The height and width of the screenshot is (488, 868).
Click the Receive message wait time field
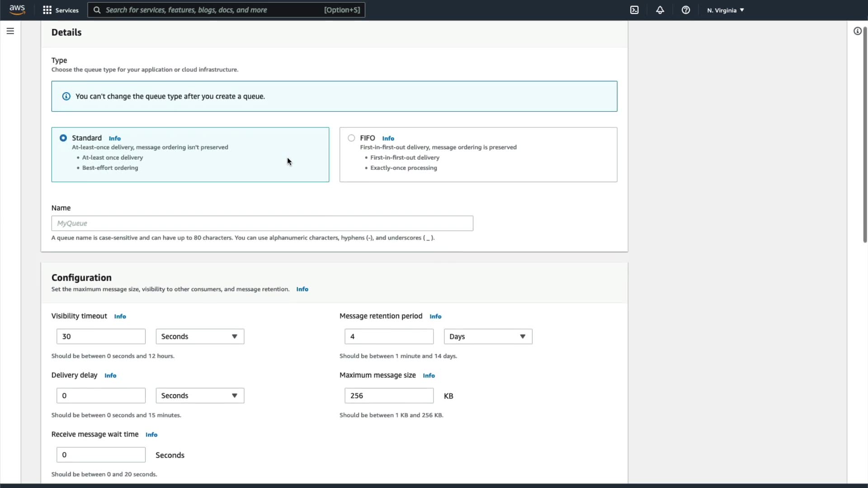pos(101,455)
